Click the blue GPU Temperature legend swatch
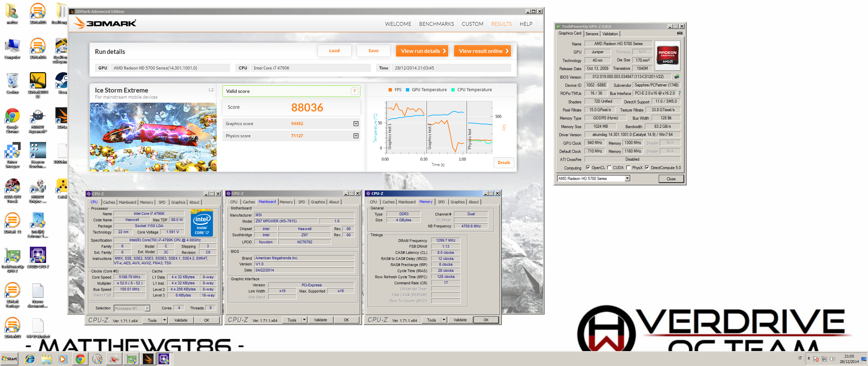 tap(408, 90)
